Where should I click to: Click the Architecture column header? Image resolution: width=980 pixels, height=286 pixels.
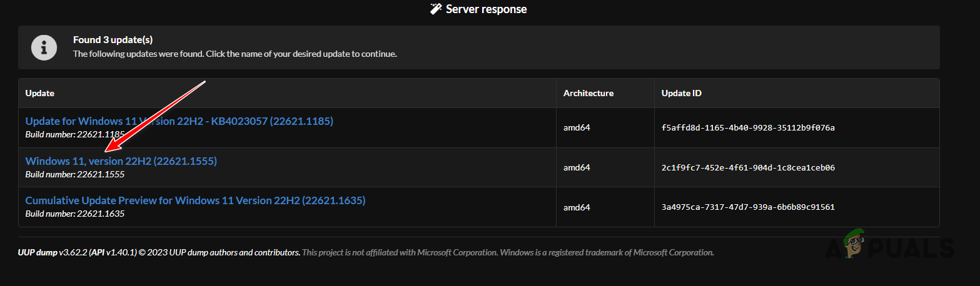[x=588, y=93]
